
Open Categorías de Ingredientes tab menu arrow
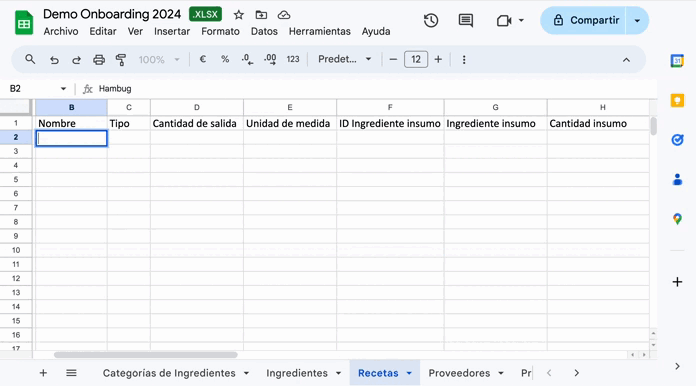click(x=246, y=373)
